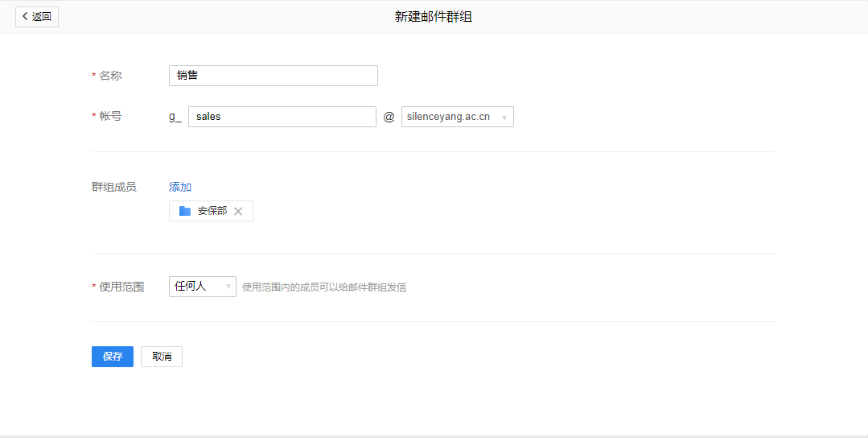Open the silenceyang.ac.cn domain dropdown

[x=457, y=117]
